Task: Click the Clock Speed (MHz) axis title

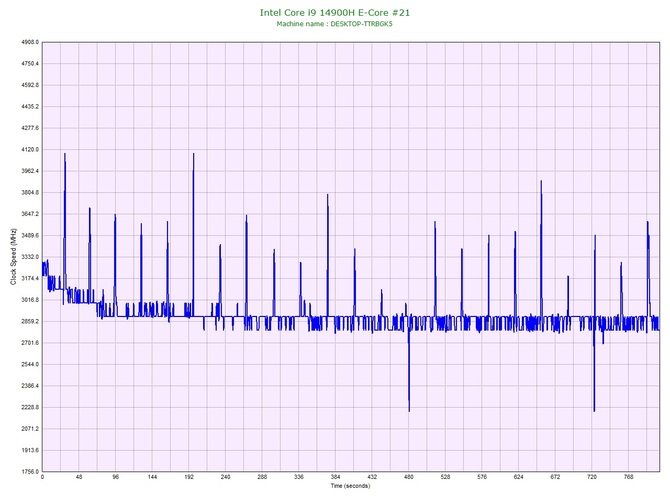Action: pyautogui.click(x=14, y=257)
